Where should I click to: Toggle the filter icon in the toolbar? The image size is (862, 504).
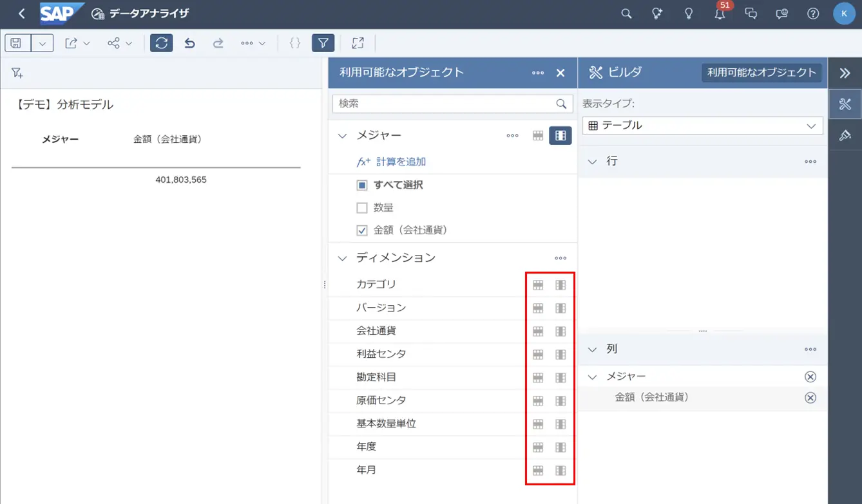click(323, 43)
